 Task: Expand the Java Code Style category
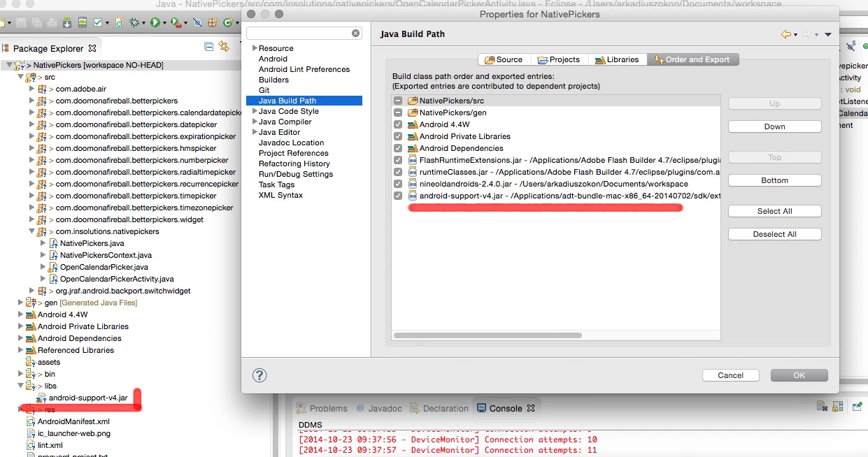(x=255, y=111)
